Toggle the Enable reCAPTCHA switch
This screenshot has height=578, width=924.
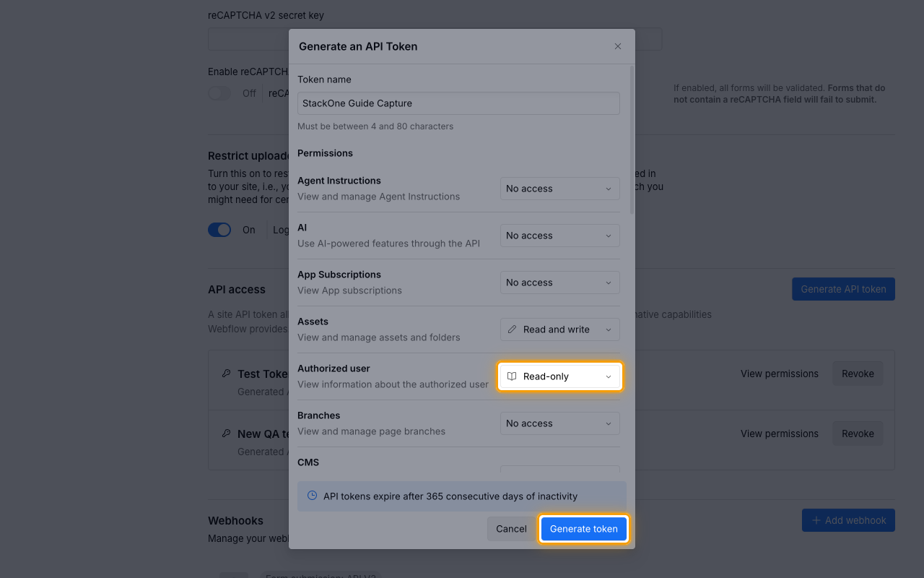(x=219, y=93)
